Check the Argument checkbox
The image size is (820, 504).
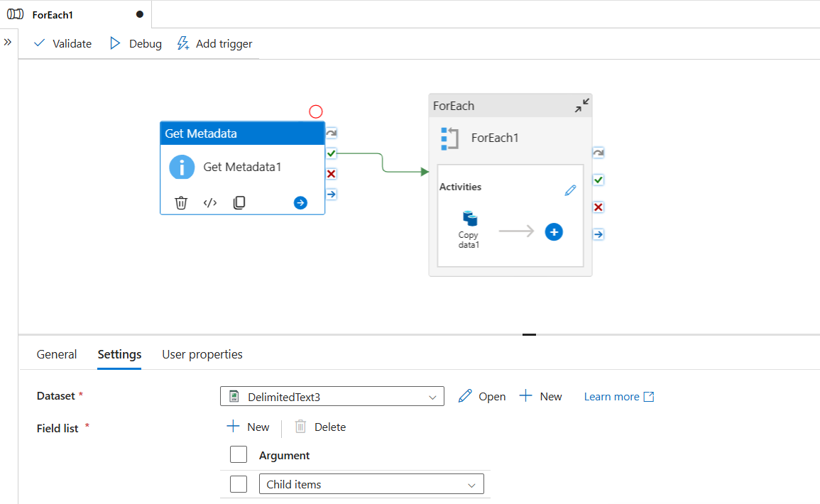click(239, 454)
